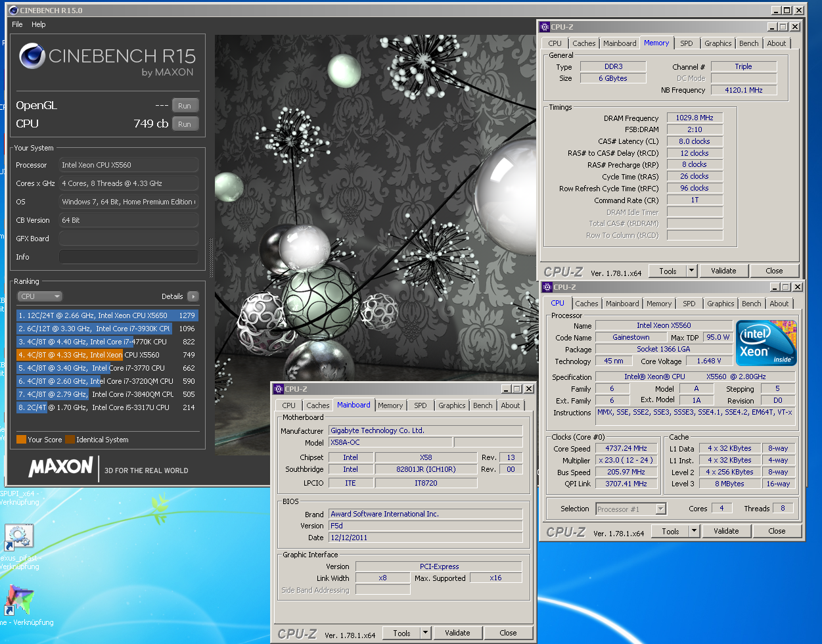Select ranking row 8 Core i5-3317U
Screen dimensions: 822x644
pos(106,407)
